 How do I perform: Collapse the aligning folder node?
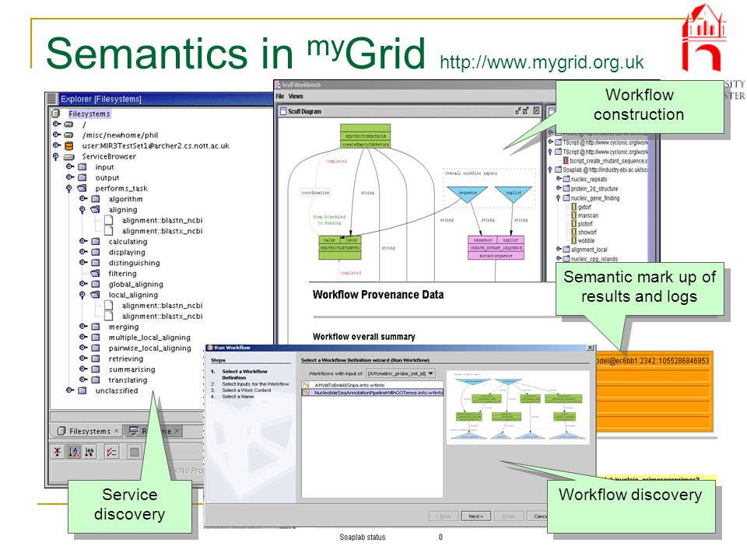tap(82, 210)
